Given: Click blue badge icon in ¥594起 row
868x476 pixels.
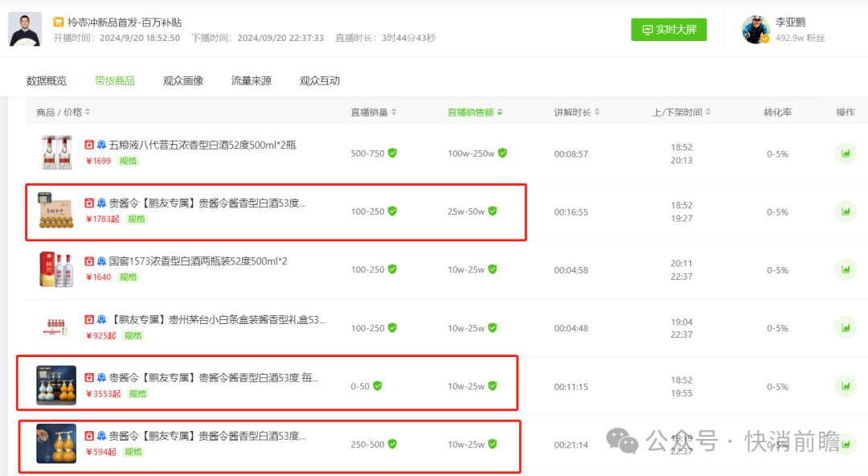Looking at the screenshot, I should coord(101,436).
